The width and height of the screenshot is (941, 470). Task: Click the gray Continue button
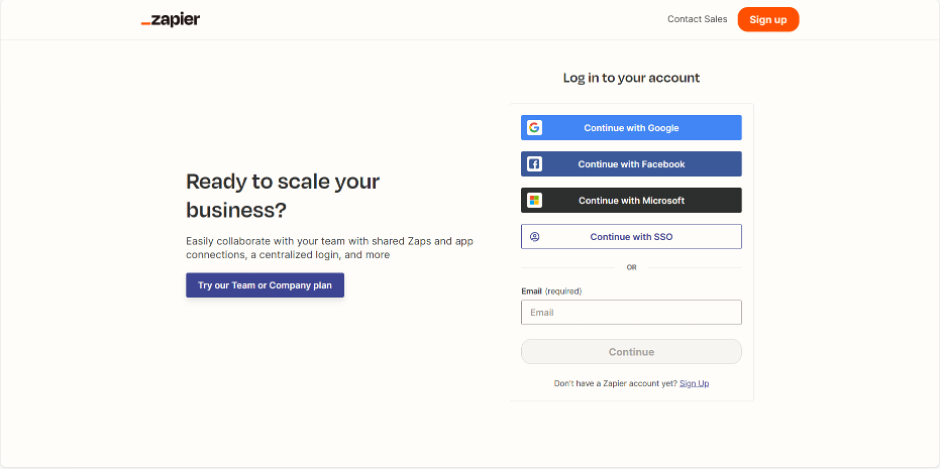coord(631,352)
